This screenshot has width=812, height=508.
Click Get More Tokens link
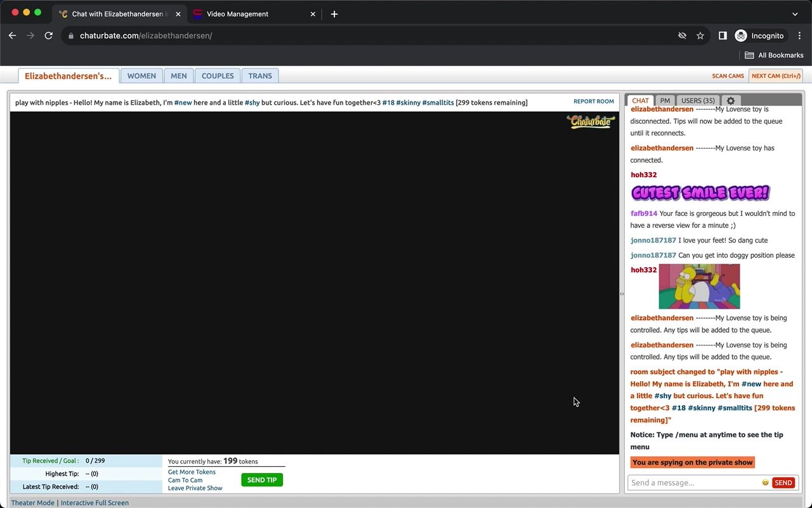click(x=192, y=472)
